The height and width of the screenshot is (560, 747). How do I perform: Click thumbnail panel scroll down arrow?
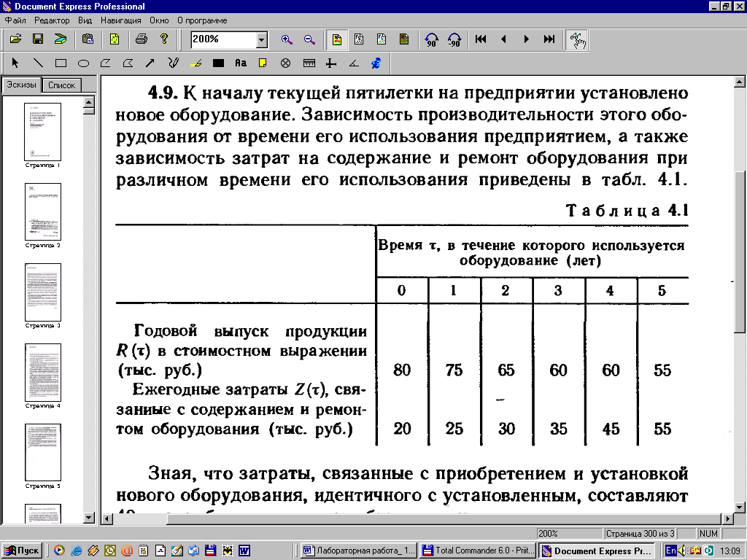[88, 518]
